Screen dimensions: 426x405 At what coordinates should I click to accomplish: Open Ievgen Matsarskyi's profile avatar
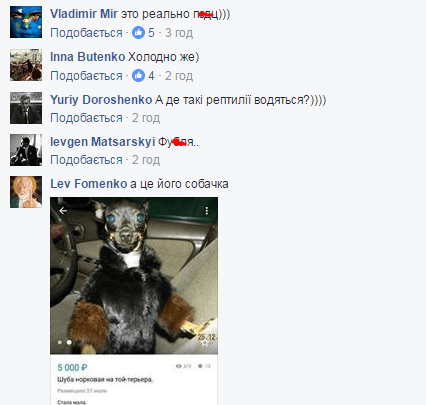point(26,150)
